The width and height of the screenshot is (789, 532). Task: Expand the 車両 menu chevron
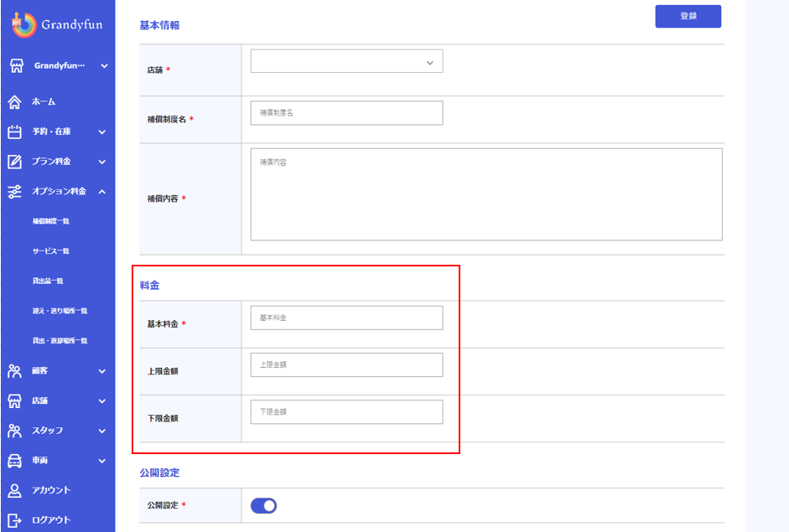pyautogui.click(x=102, y=461)
